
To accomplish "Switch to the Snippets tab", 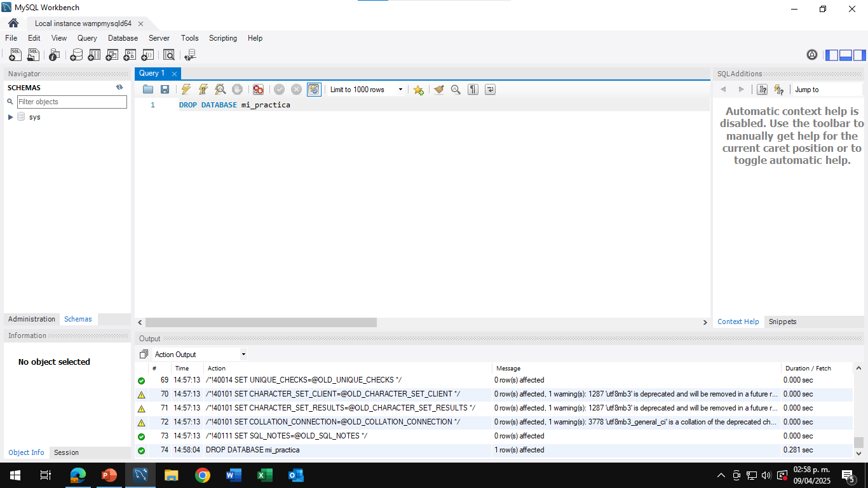I will click(x=783, y=322).
